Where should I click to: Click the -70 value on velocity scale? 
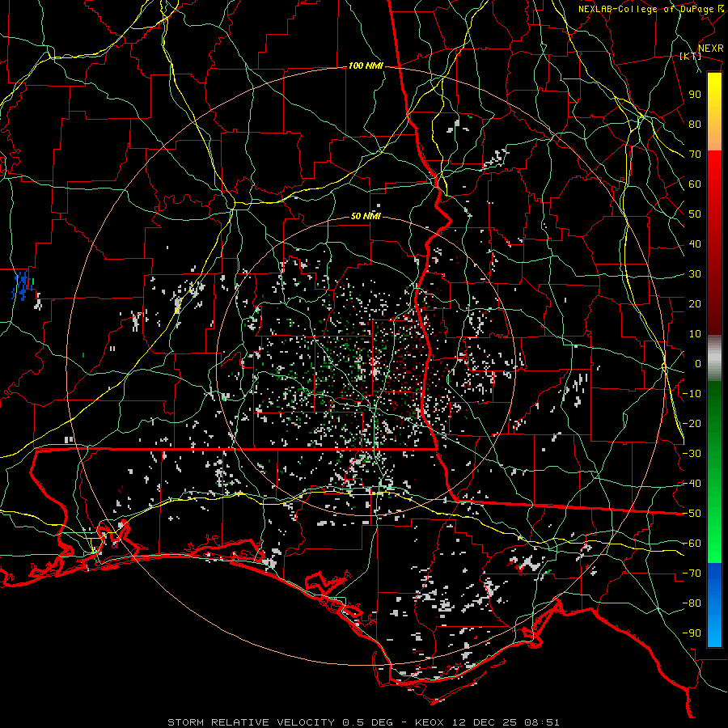692,574
